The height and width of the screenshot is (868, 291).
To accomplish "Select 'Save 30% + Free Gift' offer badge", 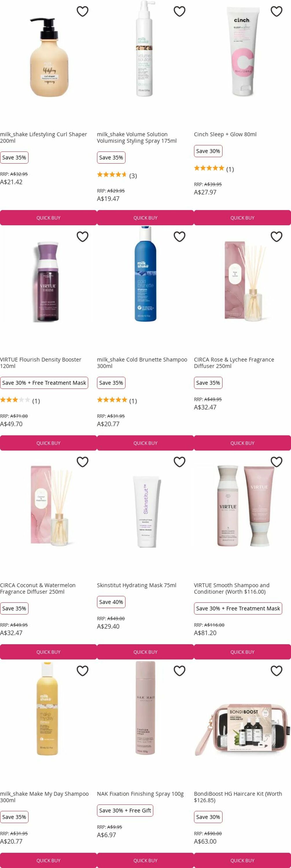I will click(x=125, y=810).
